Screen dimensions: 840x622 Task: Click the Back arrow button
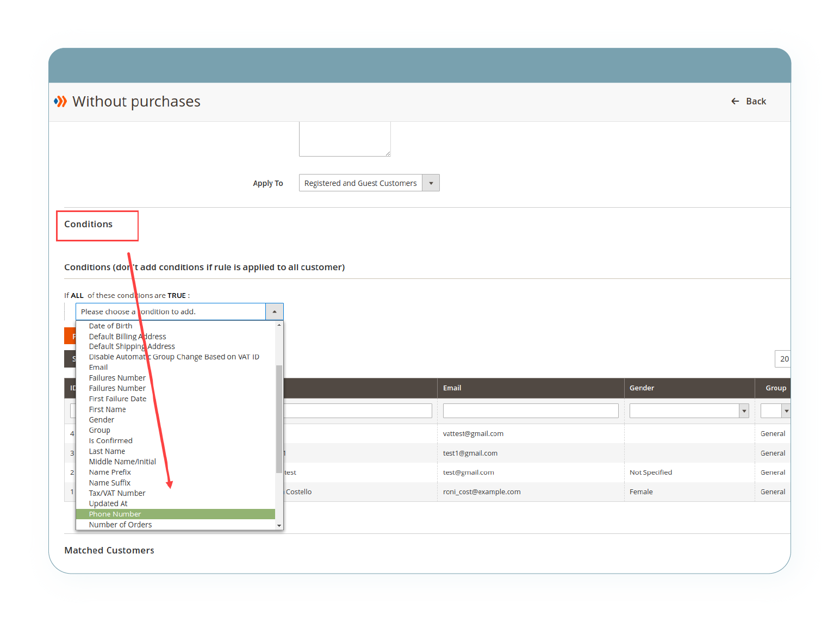pyautogui.click(x=748, y=101)
